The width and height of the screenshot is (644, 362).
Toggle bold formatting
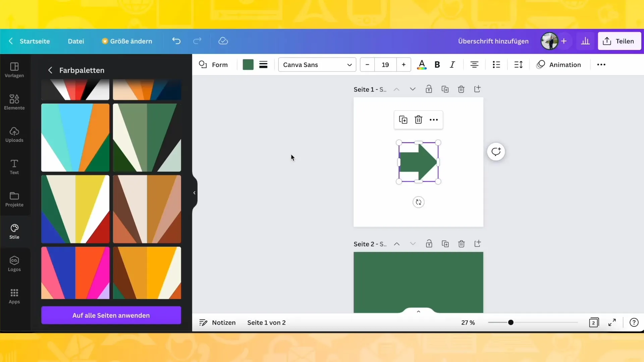pyautogui.click(x=437, y=65)
